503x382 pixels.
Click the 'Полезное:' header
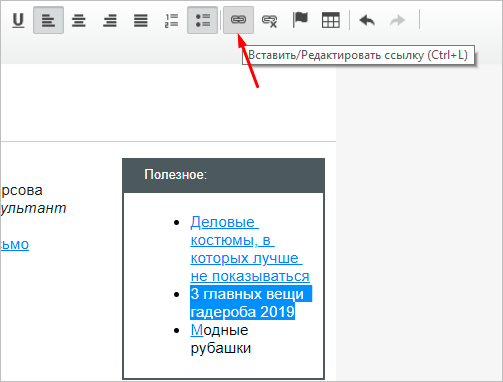click(176, 174)
